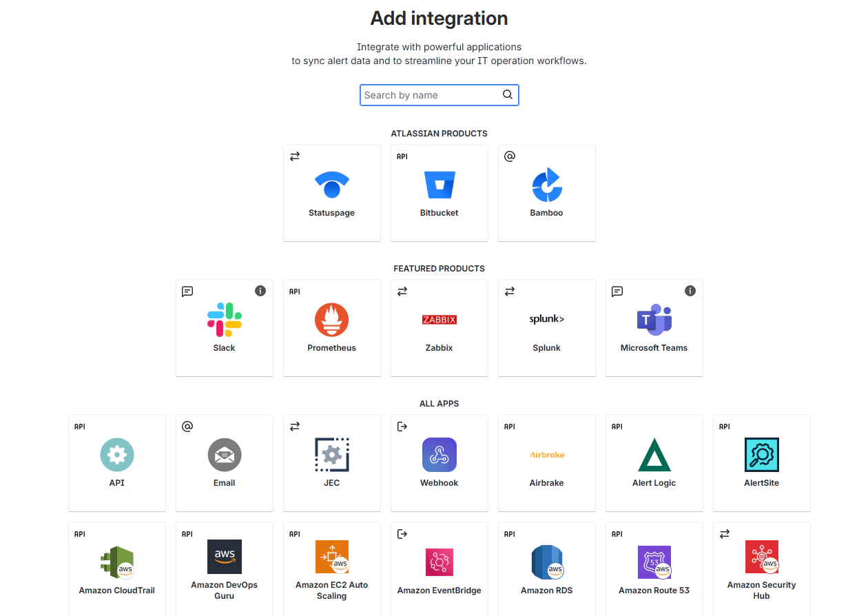Viewport: 848px width, 616px height.
Task: Pick the Amazon RDS icon
Action: click(547, 562)
